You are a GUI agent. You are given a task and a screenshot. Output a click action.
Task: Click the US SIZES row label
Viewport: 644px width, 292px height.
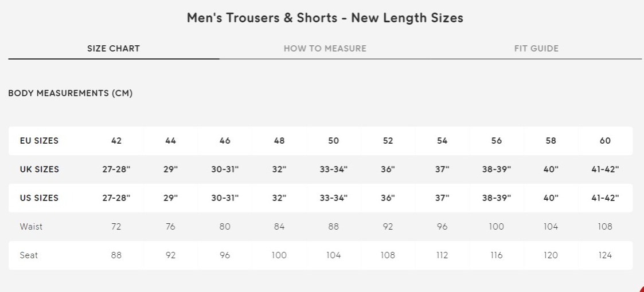tap(39, 198)
